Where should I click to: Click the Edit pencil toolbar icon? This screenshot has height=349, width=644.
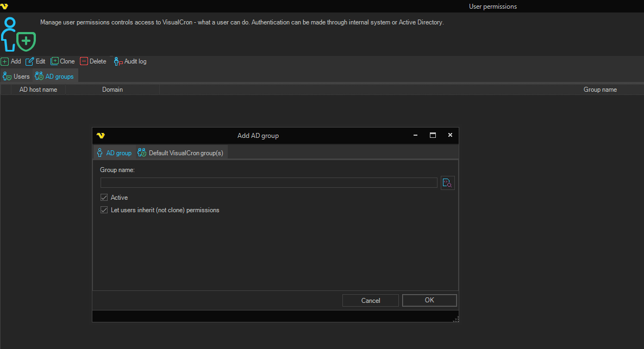(x=30, y=61)
